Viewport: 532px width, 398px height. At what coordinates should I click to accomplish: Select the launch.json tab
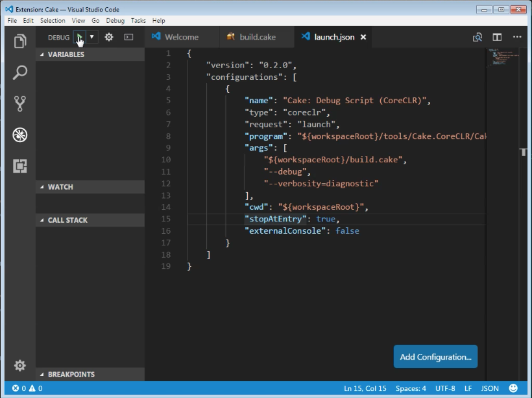coord(334,37)
